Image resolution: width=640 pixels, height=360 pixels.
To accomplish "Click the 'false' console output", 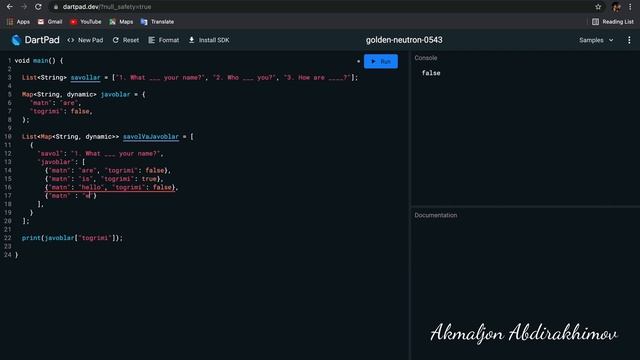I will [431, 73].
